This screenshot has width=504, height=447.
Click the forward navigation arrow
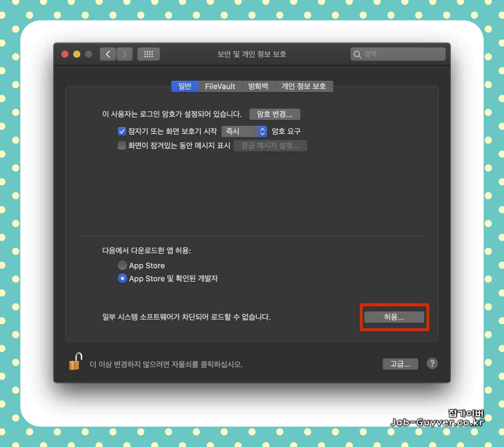pyautogui.click(x=125, y=54)
